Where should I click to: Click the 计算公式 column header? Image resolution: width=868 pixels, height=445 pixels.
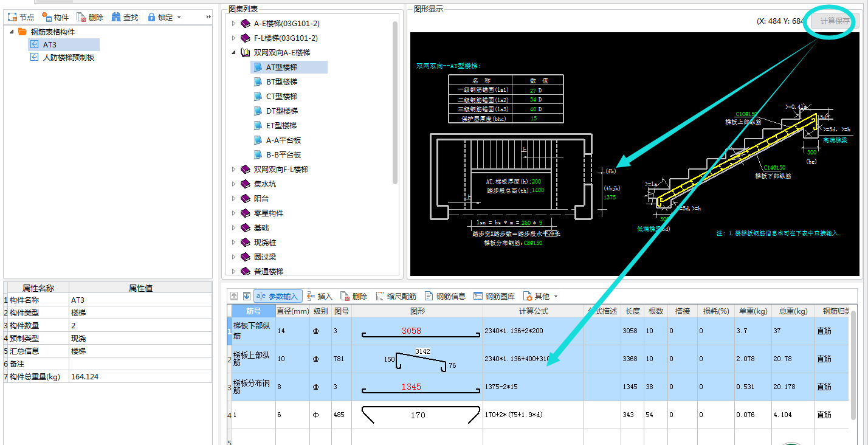tap(534, 311)
